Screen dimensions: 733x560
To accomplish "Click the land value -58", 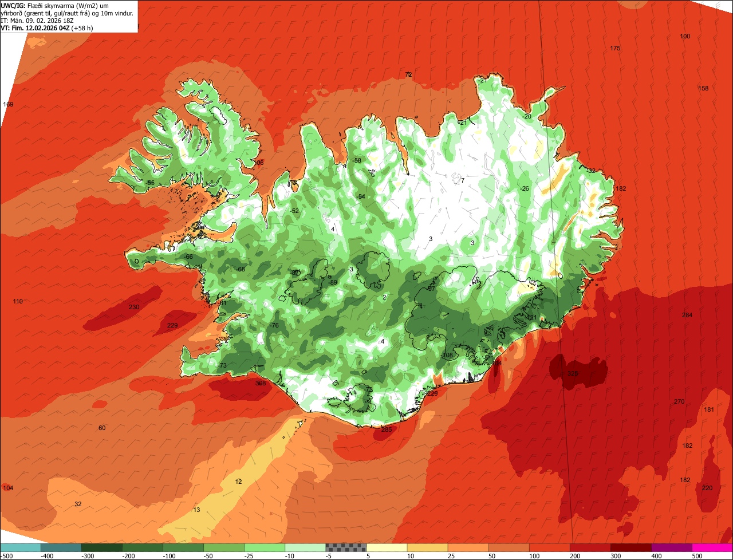I will pos(357,160).
